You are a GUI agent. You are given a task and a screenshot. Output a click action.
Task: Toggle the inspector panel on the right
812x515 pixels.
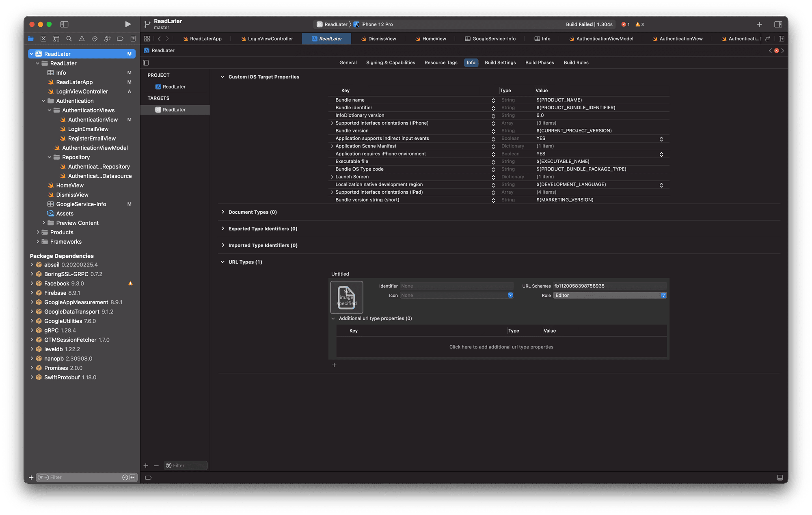point(778,24)
